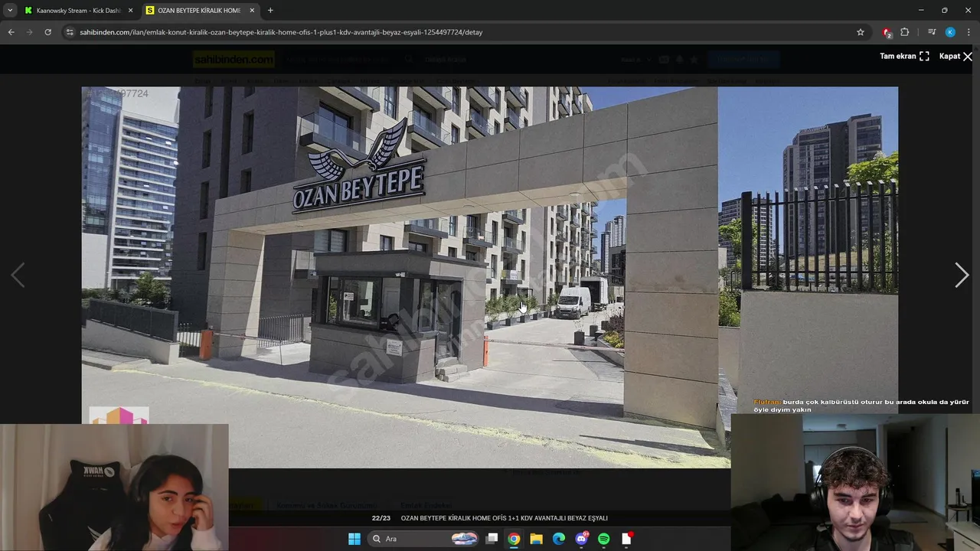Close the photo gallery with Kapat

coord(955,56)
